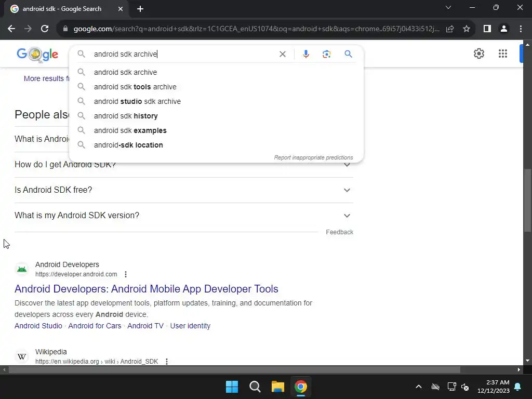
Task: Click Chrome icon in taskbar
Action: pos(301,387)
